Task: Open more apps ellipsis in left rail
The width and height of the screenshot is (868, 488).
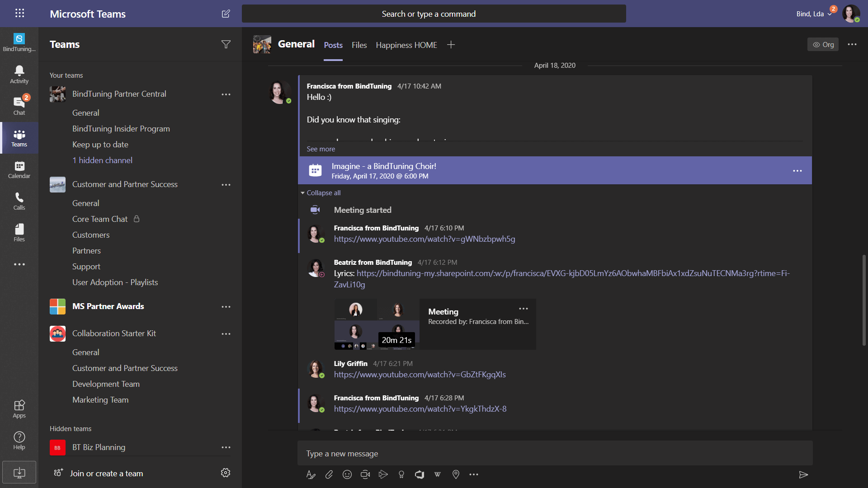Action: pyautogui.click(x=19, y=264)
